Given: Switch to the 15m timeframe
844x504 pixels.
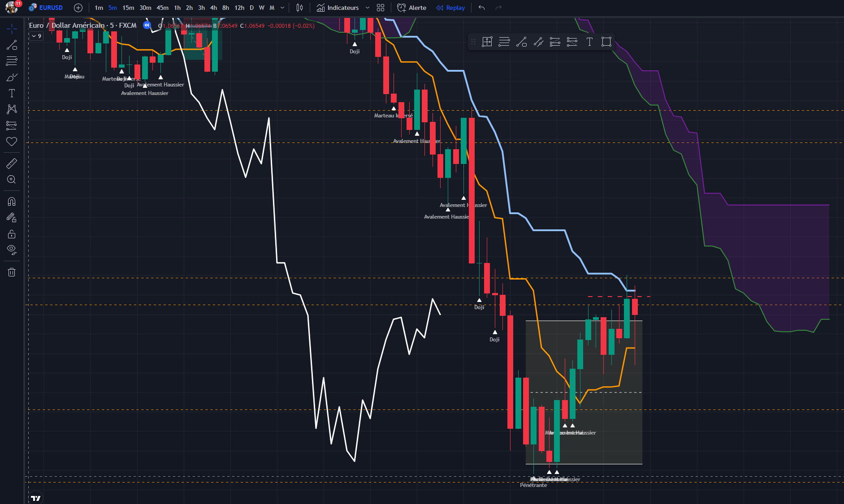Looking at the screenshot, I should pos(128,8).
